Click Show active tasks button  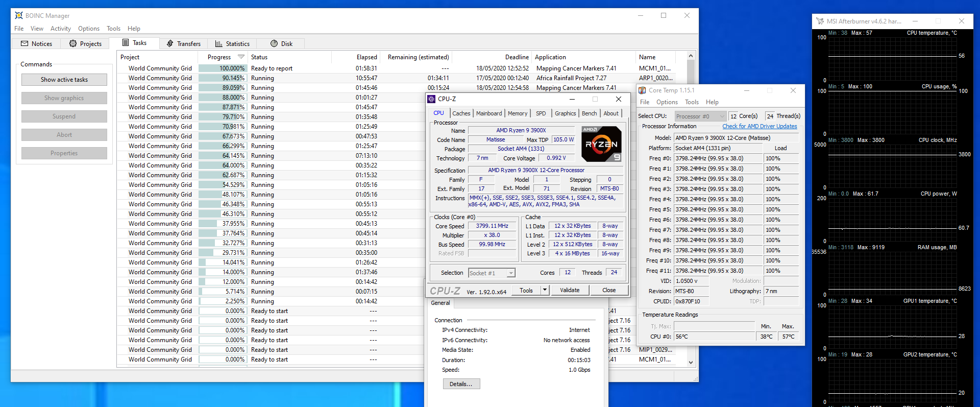64,80
